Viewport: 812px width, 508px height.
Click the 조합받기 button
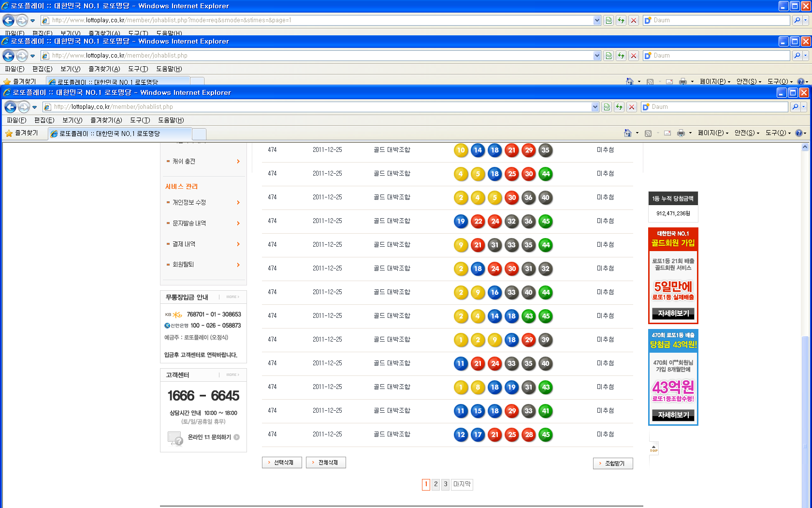613,463
